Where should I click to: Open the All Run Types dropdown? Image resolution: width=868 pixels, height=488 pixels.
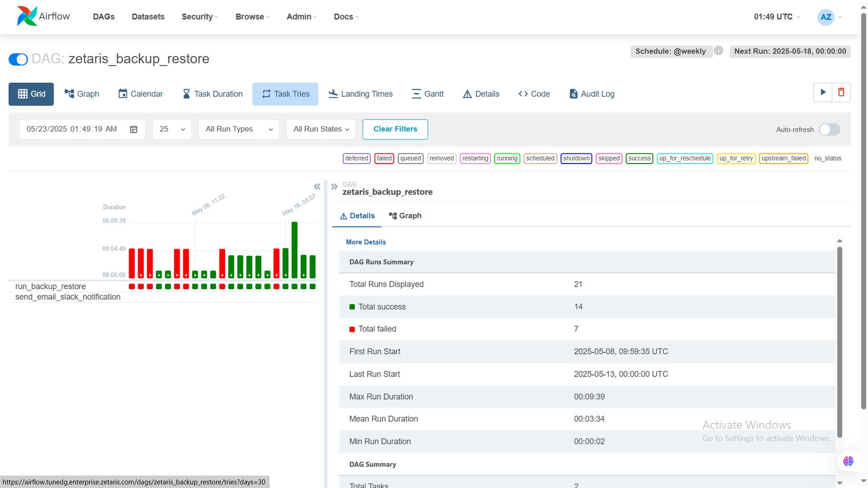(x=238, y=129)
